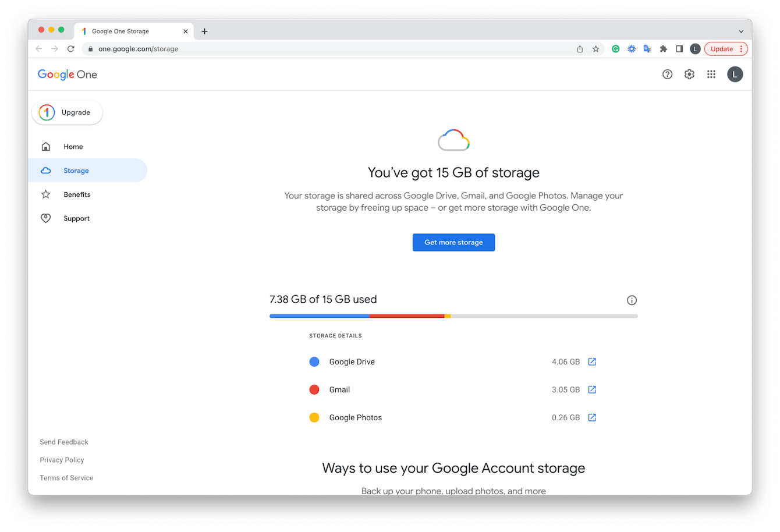Open Google One settings gear

(x=689, y=75)
